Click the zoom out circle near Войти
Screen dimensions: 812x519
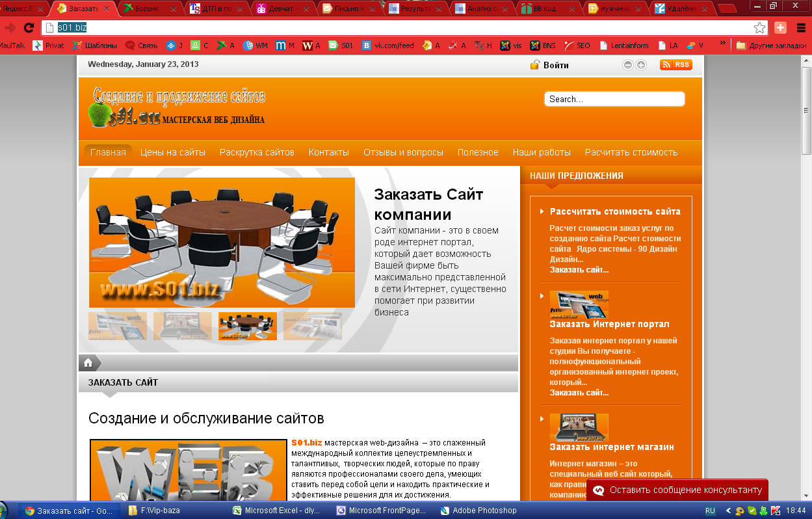(627, 64)
